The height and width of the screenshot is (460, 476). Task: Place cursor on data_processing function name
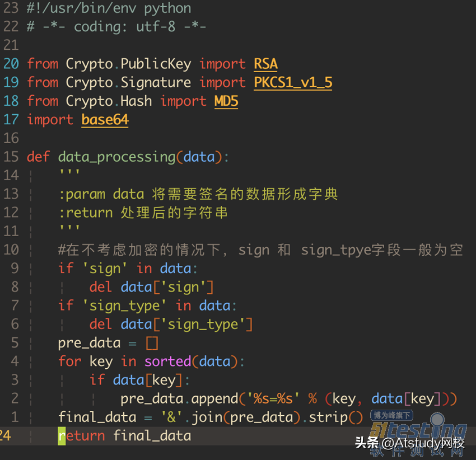pos(117,157)
